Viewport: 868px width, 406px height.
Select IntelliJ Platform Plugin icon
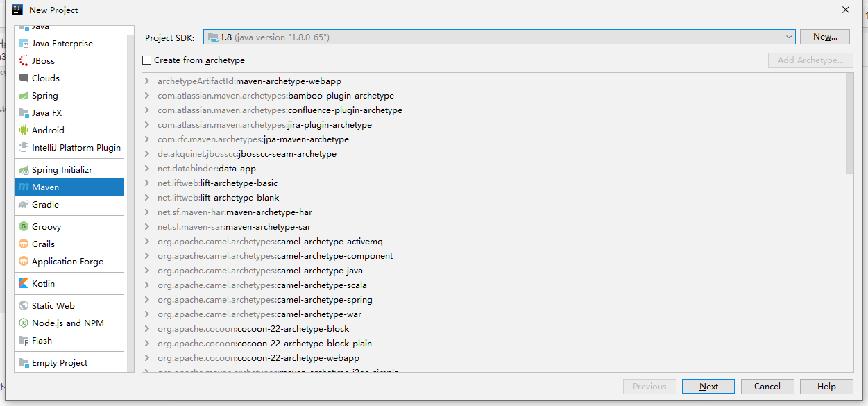24,147
